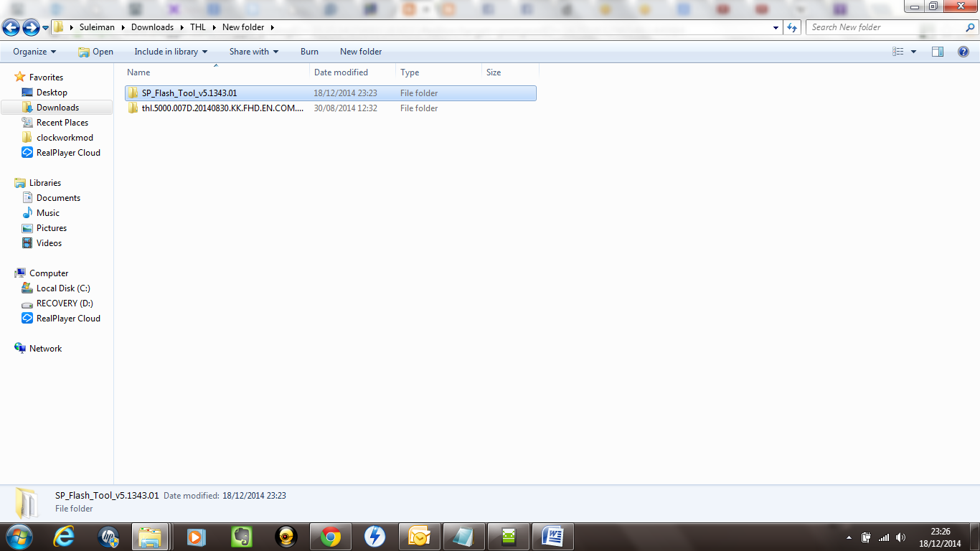The height and width of the screenshot is (551, 980).
Task: Click Favorites in the navigation pane
Action: click(x=46, y=77)
